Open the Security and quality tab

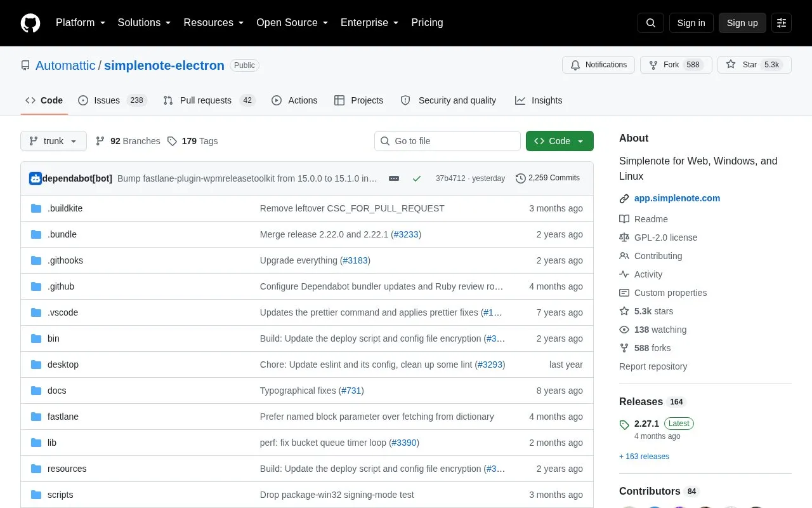(449, 100)
